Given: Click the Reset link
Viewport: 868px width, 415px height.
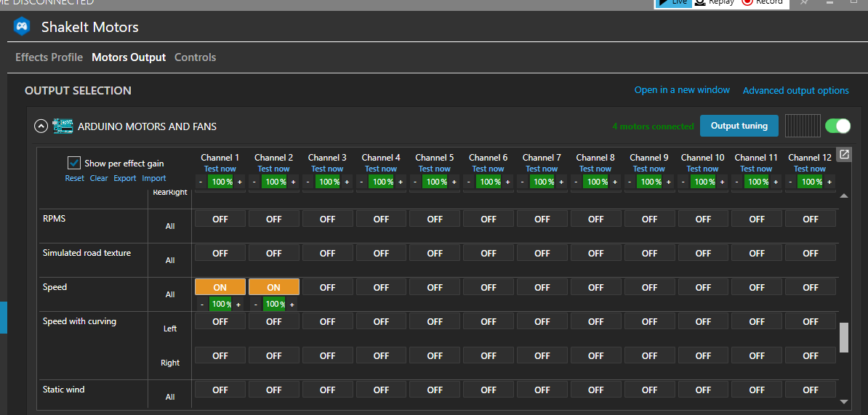Looking at the screenshot, I should 75,178.
